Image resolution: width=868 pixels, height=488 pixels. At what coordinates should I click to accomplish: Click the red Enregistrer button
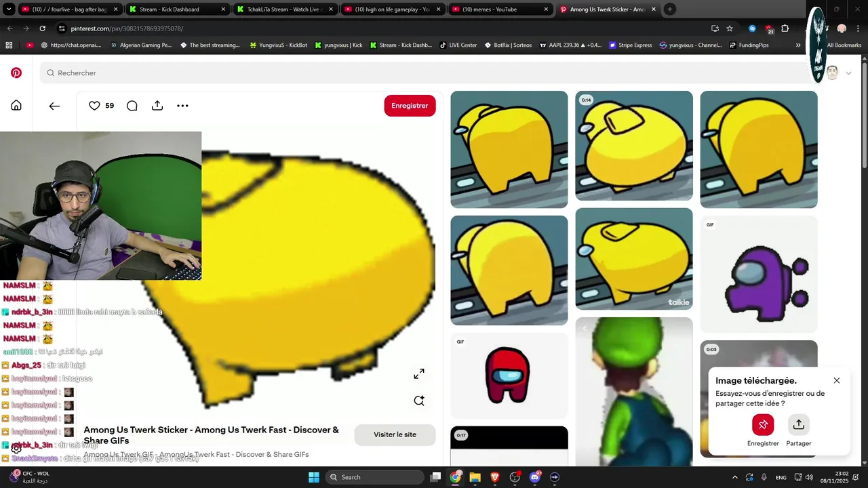pyautogui.click(x=410, y=106)
